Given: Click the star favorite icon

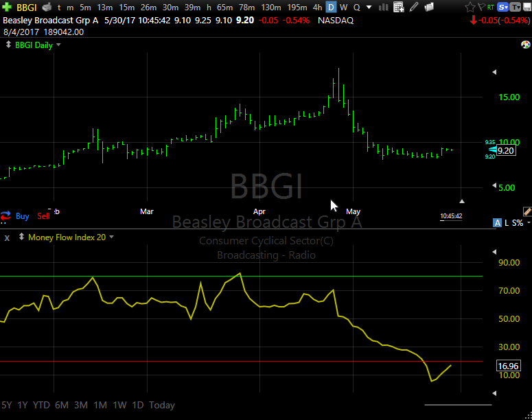Looking at the screenshot, I should coord(470,7).
